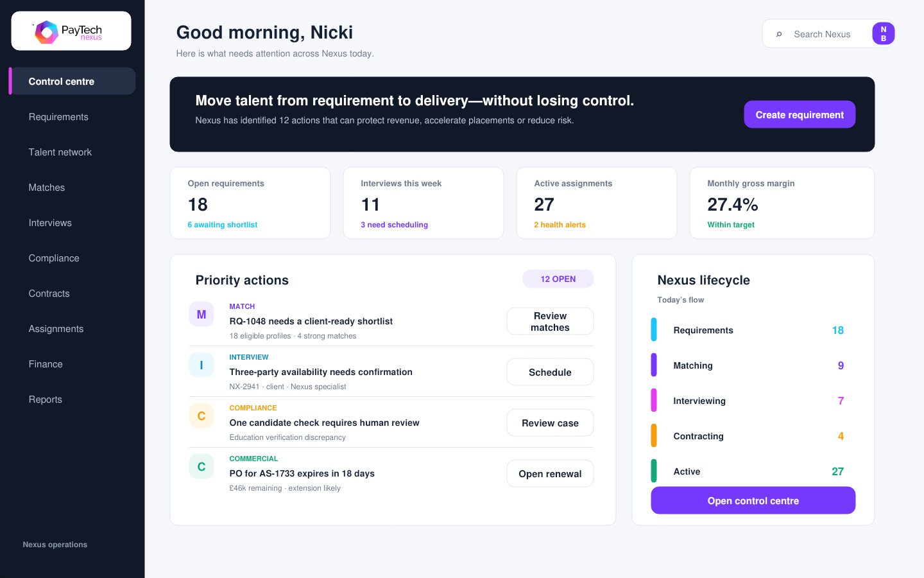This screenshot has height=578, width=924.
Task: Click Create requirement button
Action: (800, 114)
